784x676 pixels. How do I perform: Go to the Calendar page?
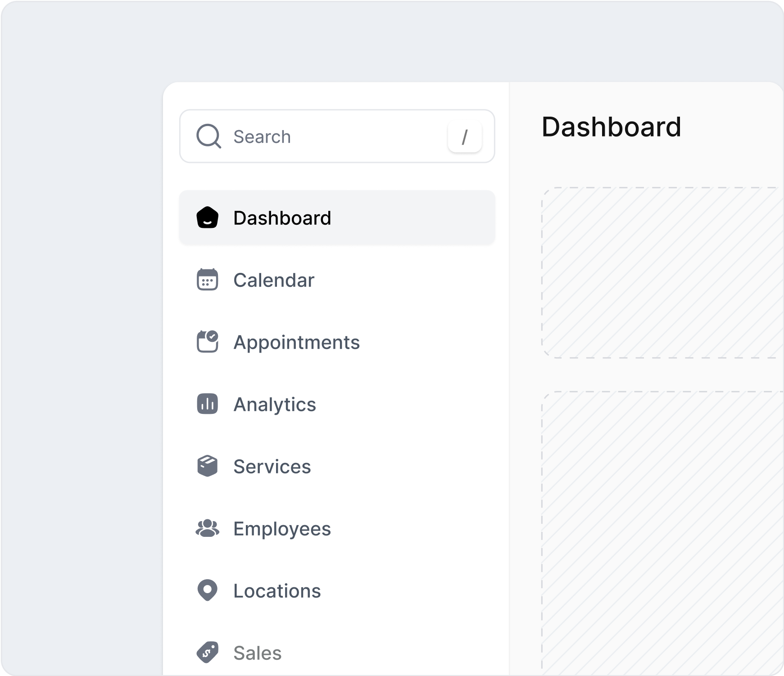[x=274, y=281]
